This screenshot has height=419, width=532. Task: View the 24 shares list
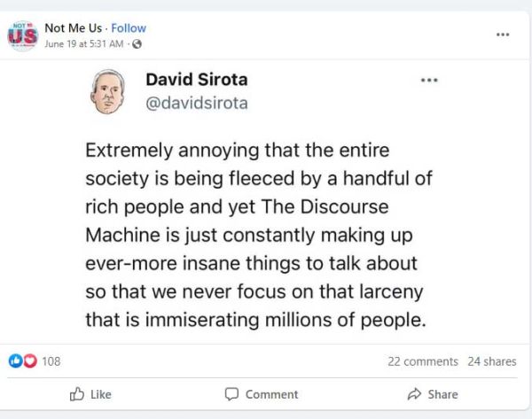(491, 361)
